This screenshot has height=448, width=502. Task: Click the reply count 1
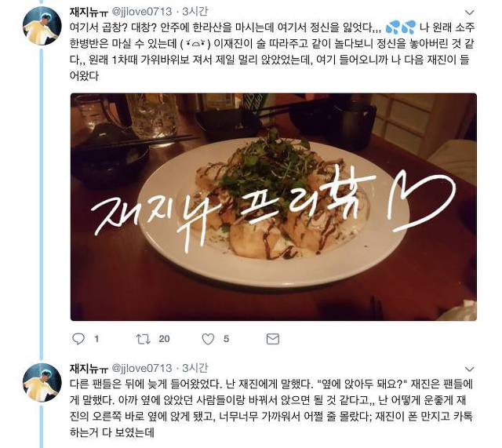pyautogui.click(x=96, y=339)
